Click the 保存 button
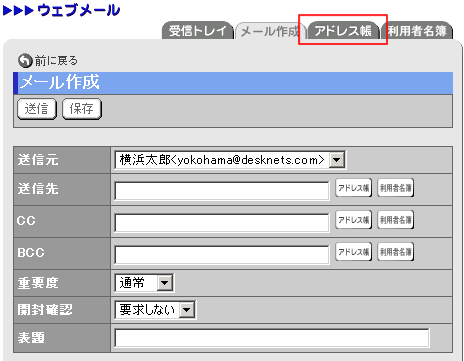The image size is (464, 361). (x=82, y=109)
